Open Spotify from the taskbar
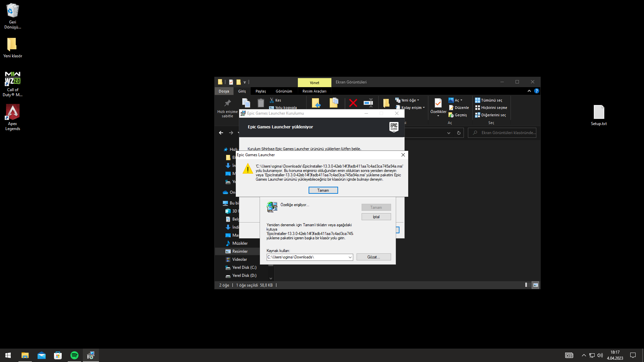 [x=74, y=355]
